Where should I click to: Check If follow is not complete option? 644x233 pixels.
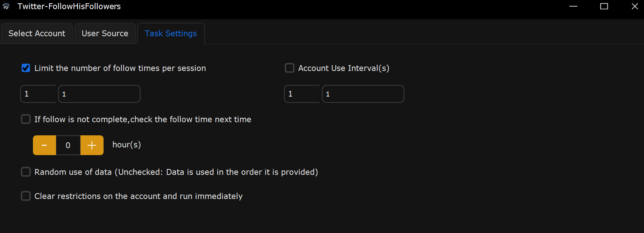click(26, 119)
